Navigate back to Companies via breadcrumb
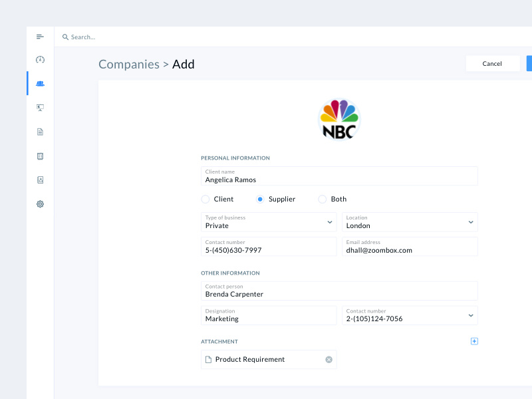 point(129,64)
